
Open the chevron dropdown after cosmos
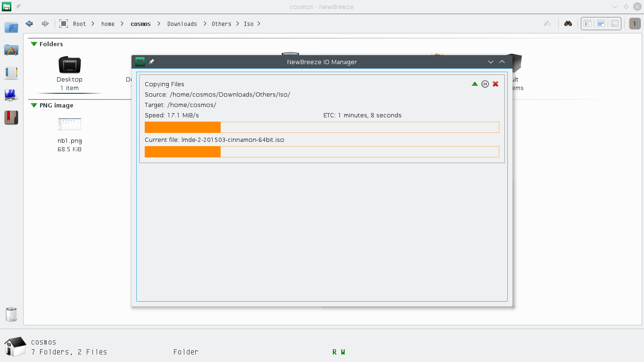click(x=158, y=24)
